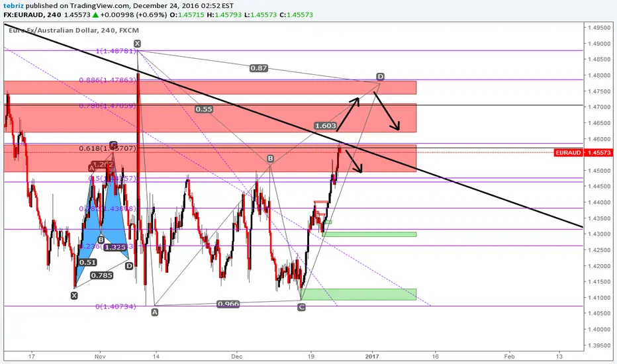This screenshot has width=617, height=364.
Task: Click the 1.41000 price axis label
Action: (x=599, y=298)
